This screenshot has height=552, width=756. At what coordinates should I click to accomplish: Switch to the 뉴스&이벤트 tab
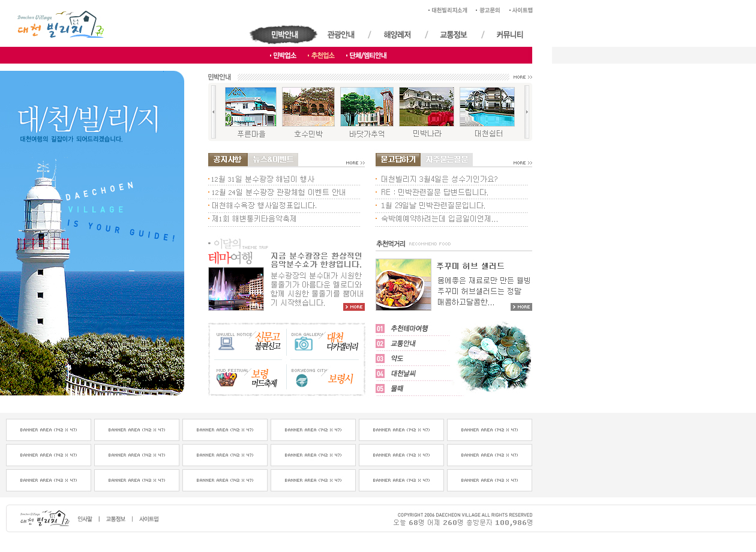tap(273, 160)
